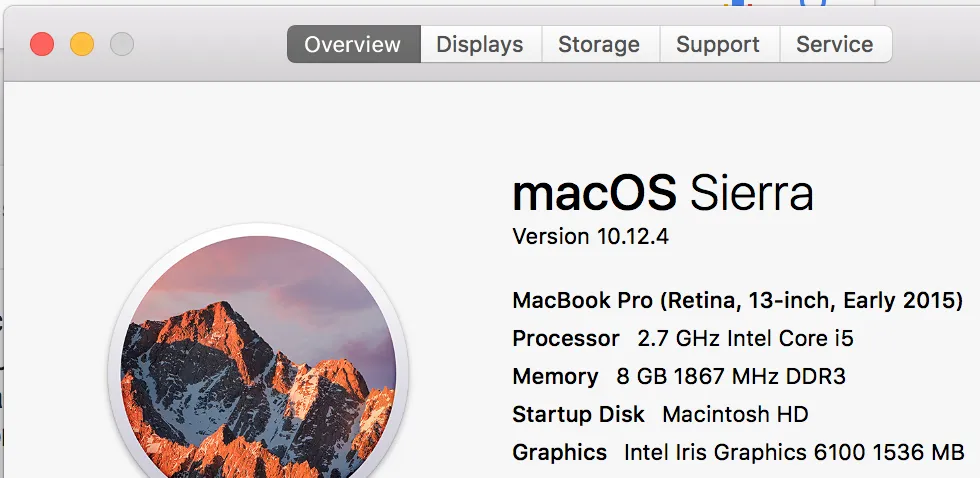The height and width of the screenshot is (478, 980).
Task: Click the 8 GB 1867 MHz DDR3 value
Action: 732,376
